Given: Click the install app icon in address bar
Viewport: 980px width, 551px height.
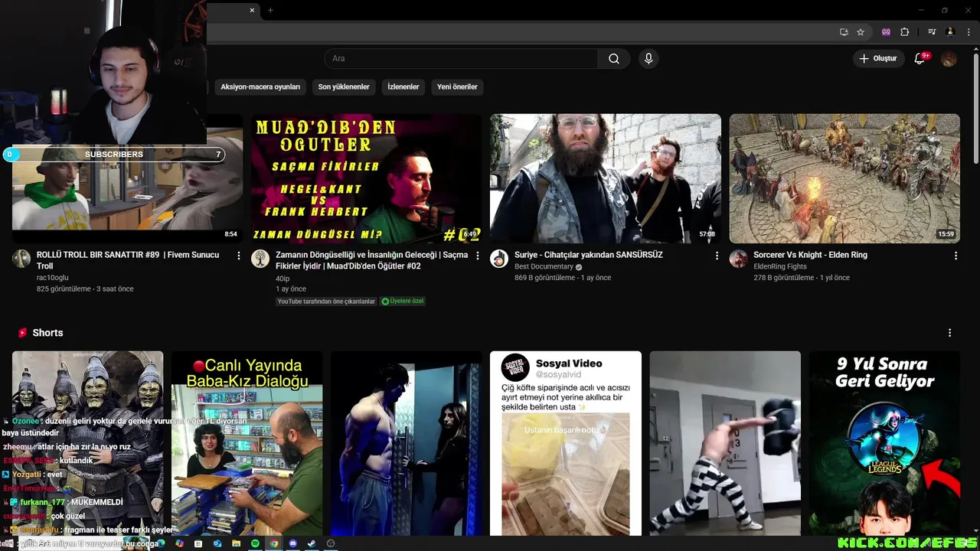Looking at the screenshot, I should [x=844, y=32].
